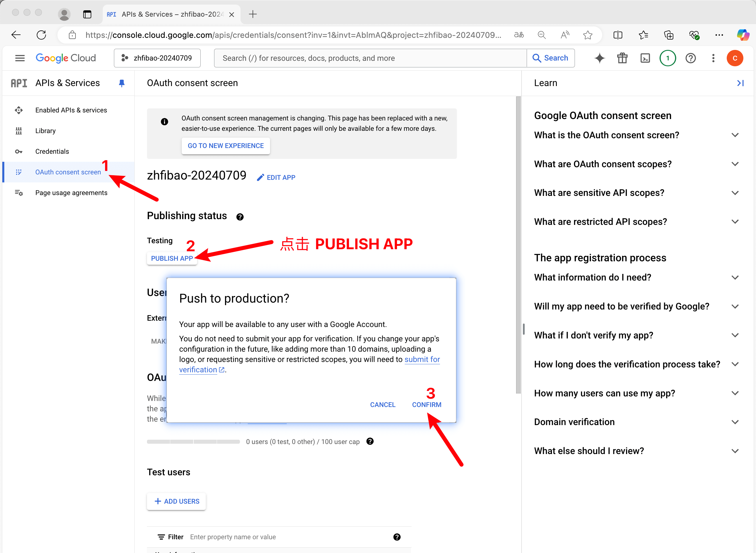Open notifications badge showing 1
This screenshot has height=553, width=756.
[x=668, y=58]
